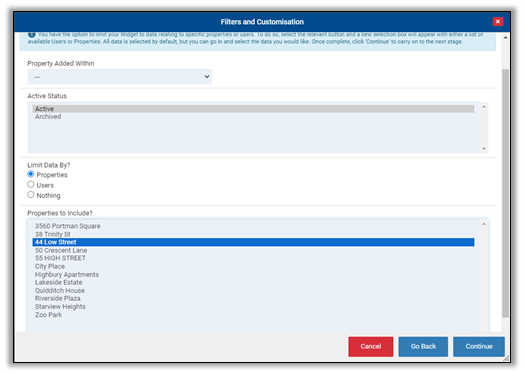
Task: Select 3560 Portman Square property
Action: click(253, 226)
